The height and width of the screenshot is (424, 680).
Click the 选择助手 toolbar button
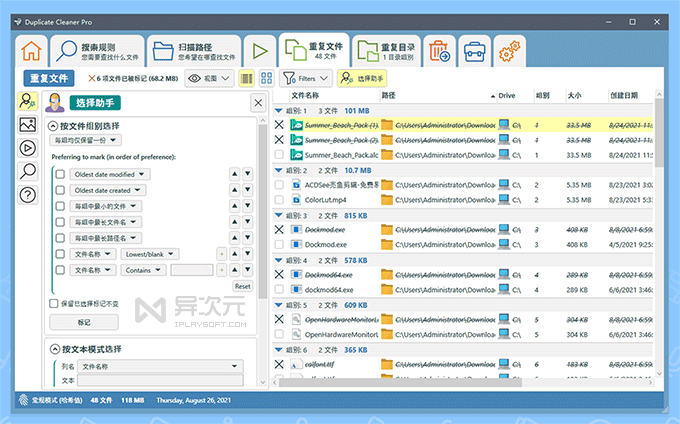pos(362,78)
